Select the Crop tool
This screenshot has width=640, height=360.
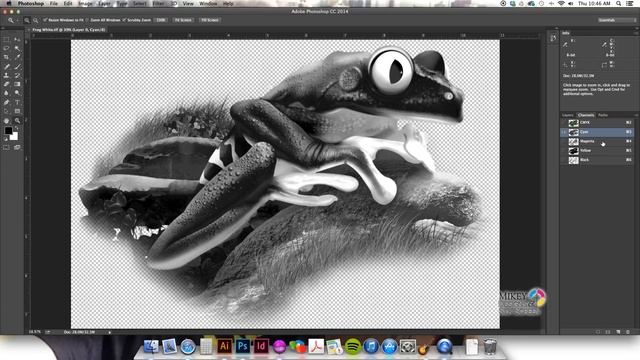(6, 57)
